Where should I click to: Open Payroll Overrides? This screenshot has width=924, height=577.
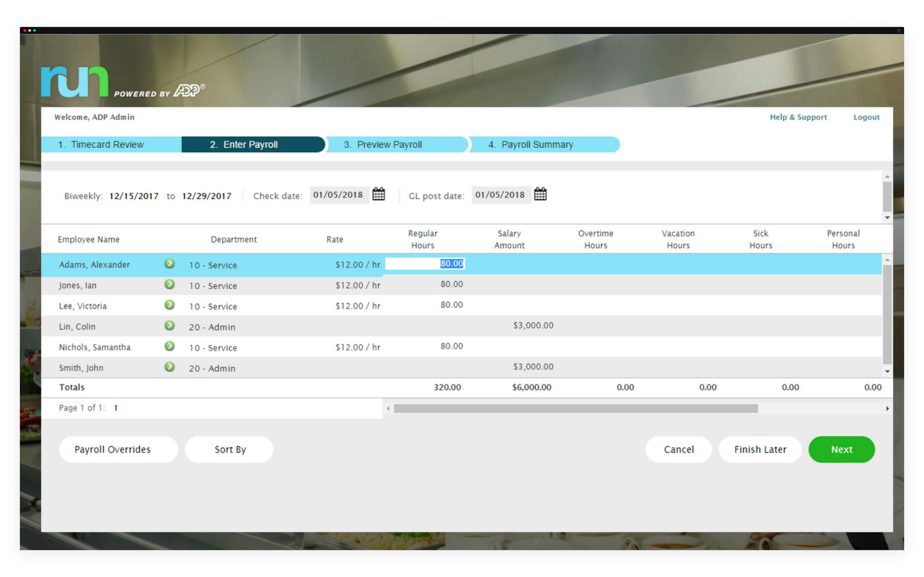pos(118,450)
